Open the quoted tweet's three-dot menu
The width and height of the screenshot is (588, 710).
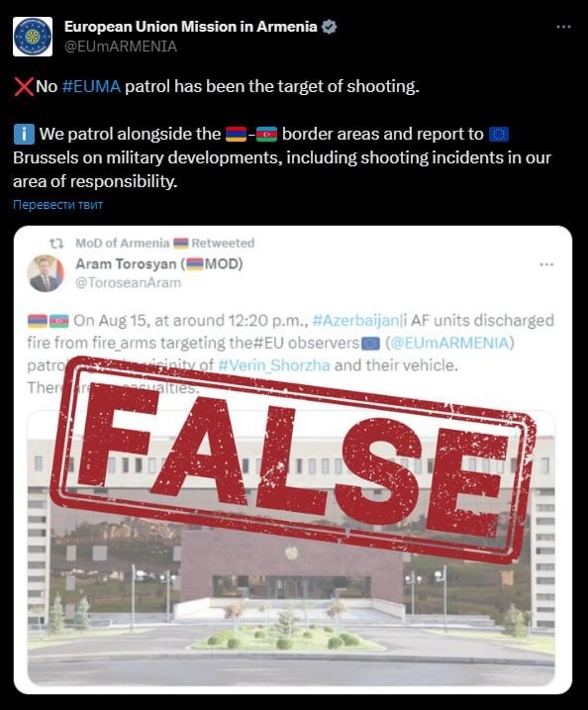pos(546,264)
